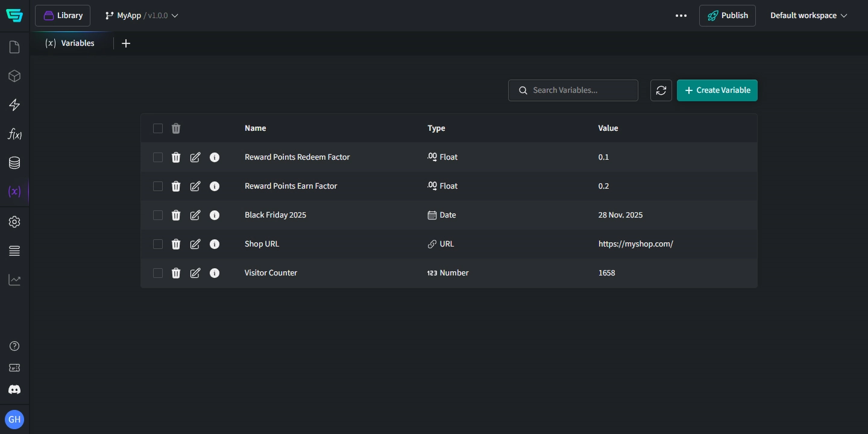Switch to the Variables tab
This screenshot has width=868, height=434.
coord(71,43)
